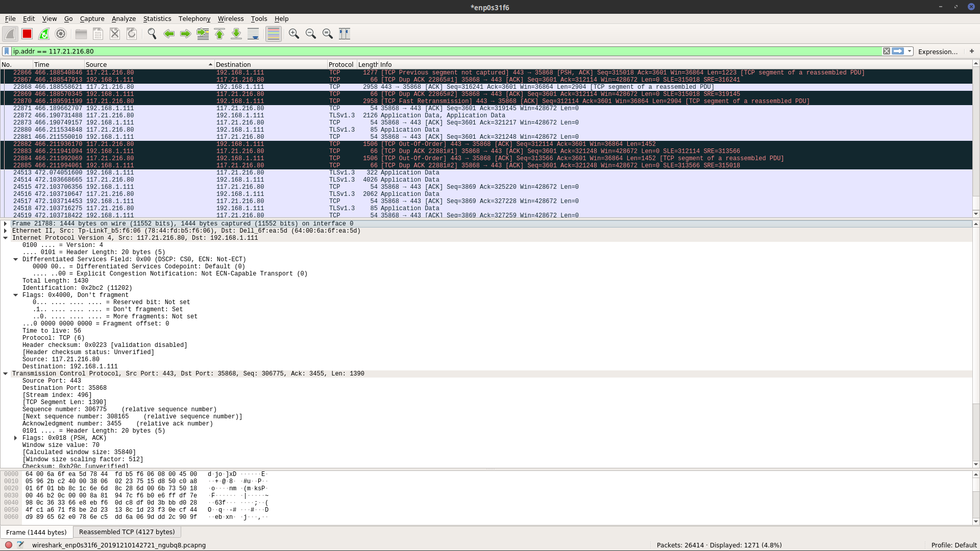980x551 pixels.
Task: Open the File menu
Action: pos(10,18)
